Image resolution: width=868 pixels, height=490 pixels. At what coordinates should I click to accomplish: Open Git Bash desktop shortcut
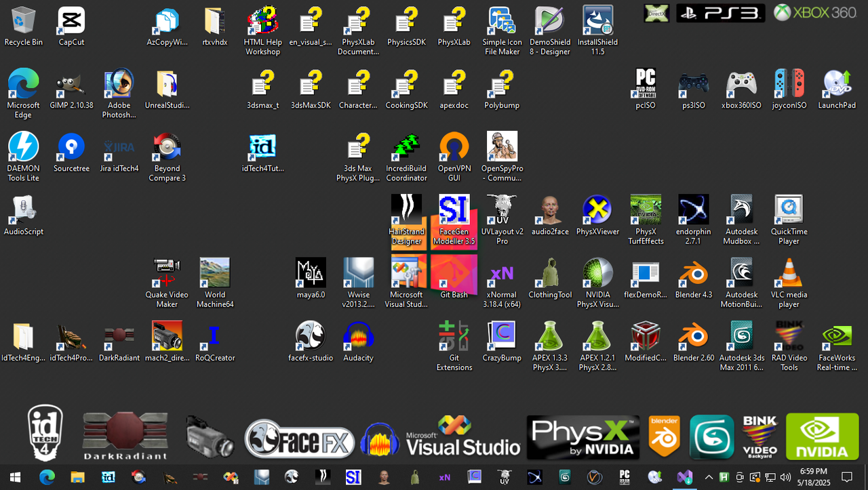[x=454, y=279]
